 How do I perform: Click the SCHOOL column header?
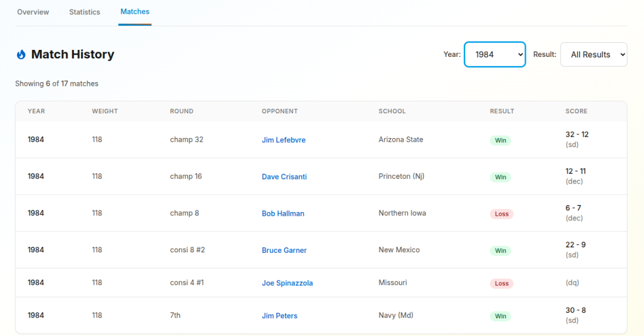(392, 111)
